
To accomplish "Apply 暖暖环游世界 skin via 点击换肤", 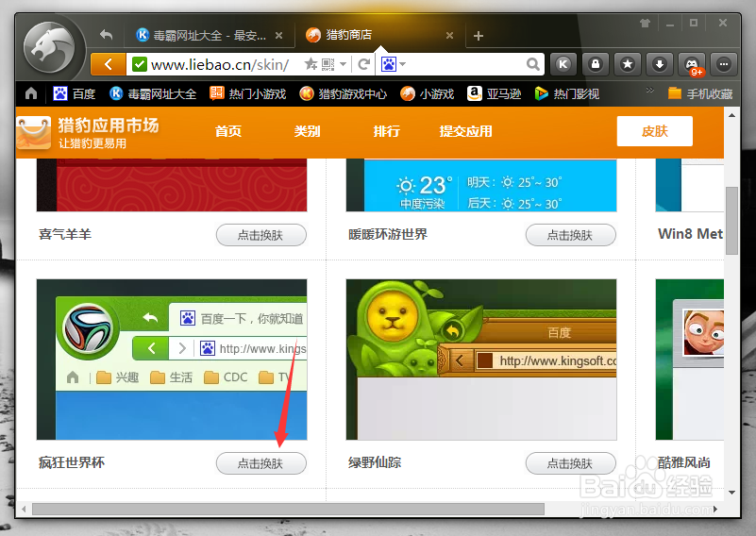I will [570, 235].
